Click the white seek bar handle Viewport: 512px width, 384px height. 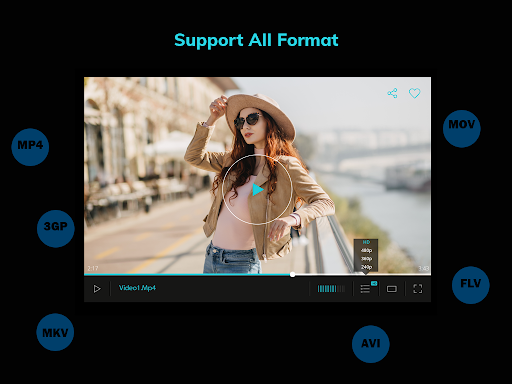click(x=292, y=274)
